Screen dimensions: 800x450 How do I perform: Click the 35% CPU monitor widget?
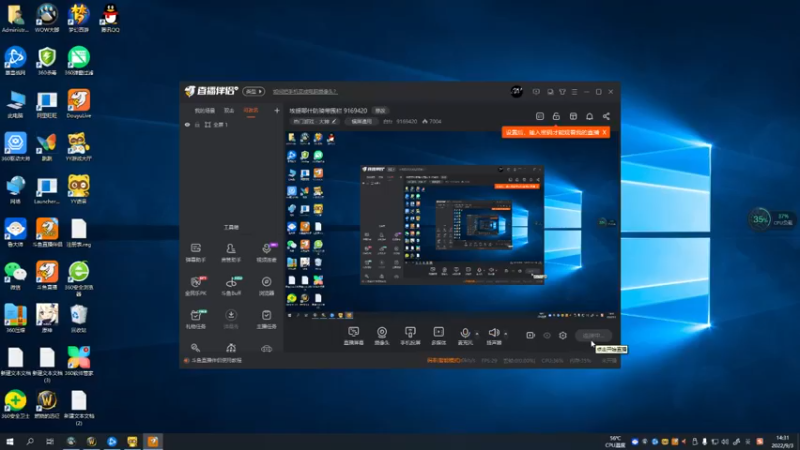click(x=771, y=219)
